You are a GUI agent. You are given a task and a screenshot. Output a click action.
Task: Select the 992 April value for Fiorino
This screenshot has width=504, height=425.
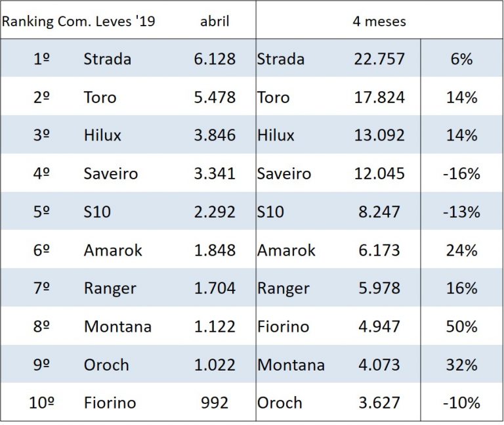pyautogui.click(x=215, y=403)
